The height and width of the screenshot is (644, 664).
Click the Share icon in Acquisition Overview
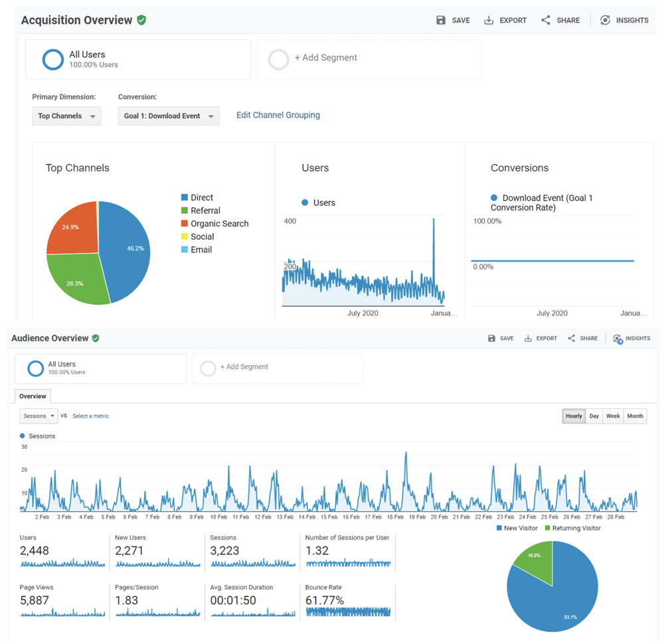click(545, 20)
